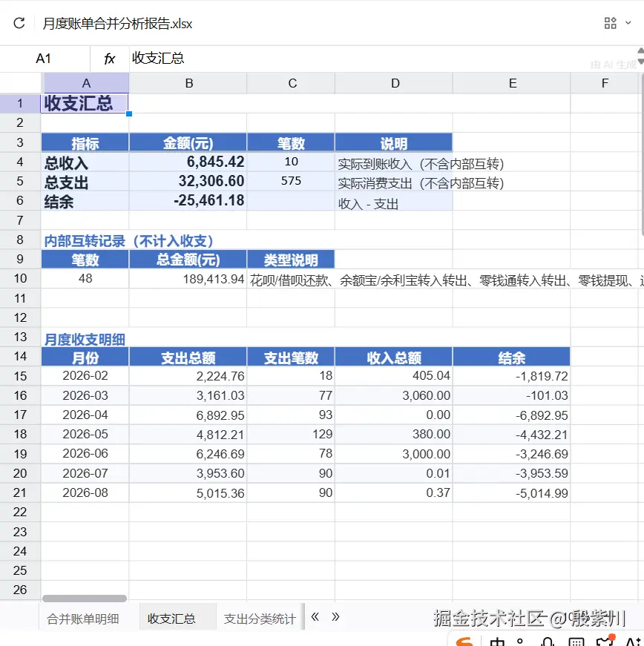644x646 pixels.
Task: Click the Sogou input method S icon
Action: (464, 641)
